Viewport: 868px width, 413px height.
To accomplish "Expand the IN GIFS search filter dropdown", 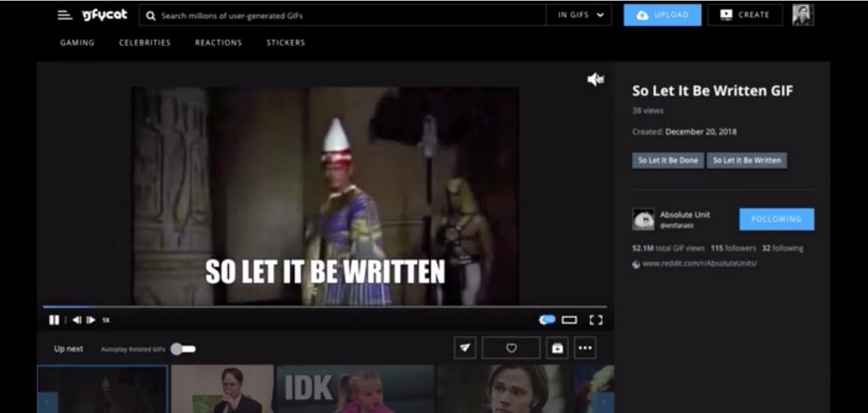I will pos(581,15).
